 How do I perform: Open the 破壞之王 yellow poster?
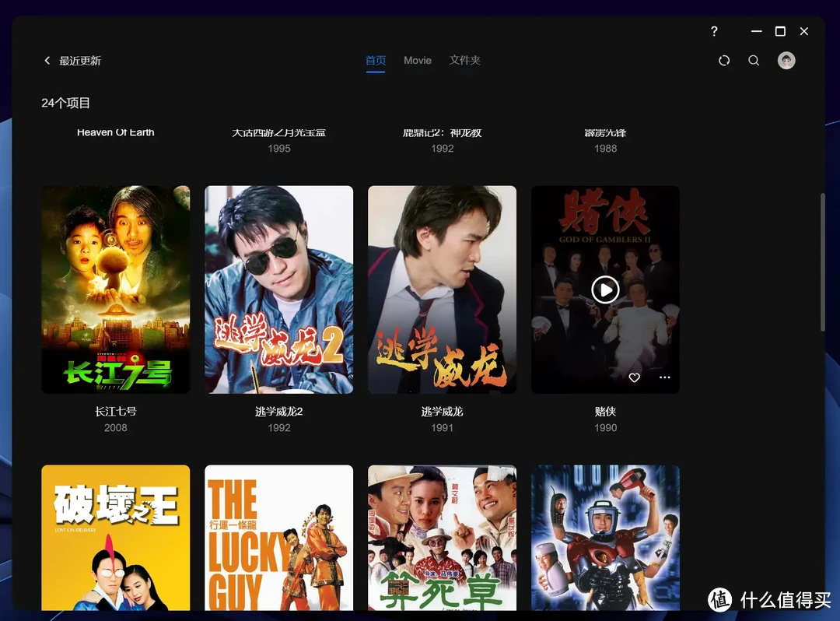click(x=116, y=538)
